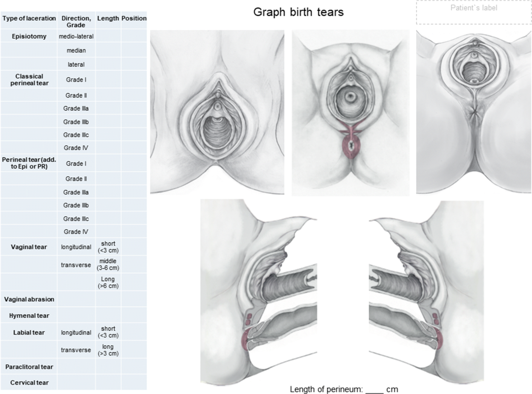Click the 'Classical perineal tear' label
This screenshot has height=394, width=532.
[29, 79]
